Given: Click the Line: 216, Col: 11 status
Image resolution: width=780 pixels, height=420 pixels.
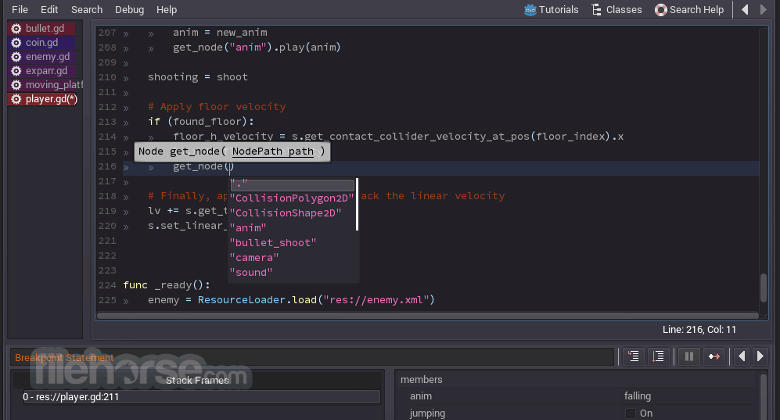Looking at the screenshot, I should 699,329.
